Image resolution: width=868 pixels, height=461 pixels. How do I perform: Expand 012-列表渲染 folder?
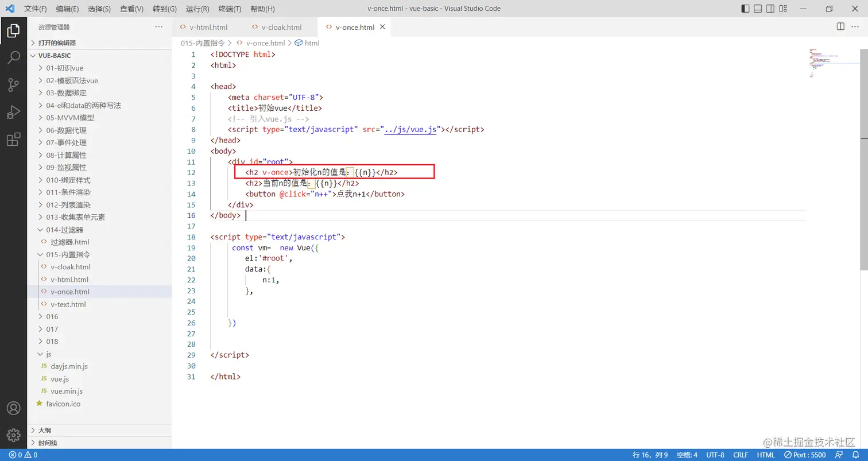[x=100, y=205]
